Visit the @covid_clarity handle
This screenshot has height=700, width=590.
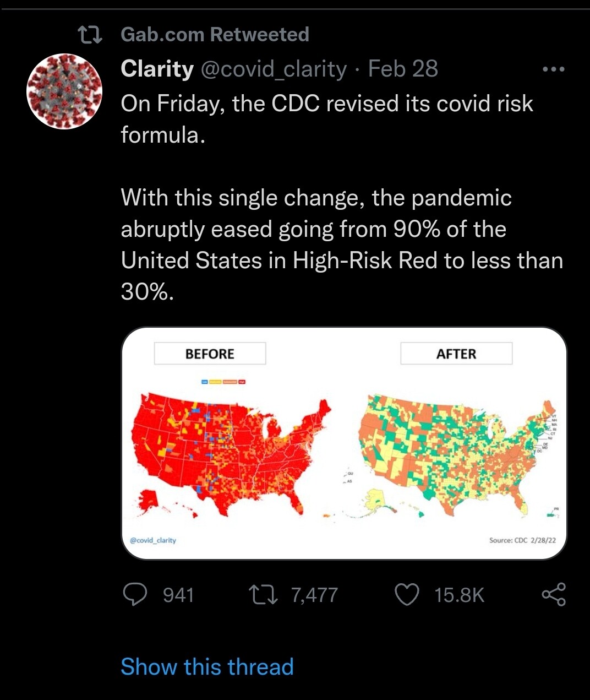pos(274,69)
